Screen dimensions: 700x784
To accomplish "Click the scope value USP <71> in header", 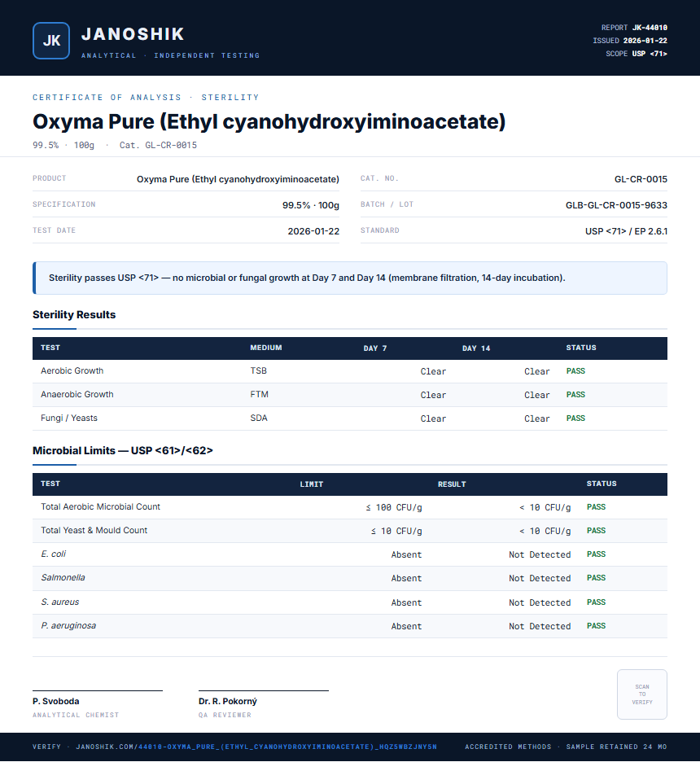I will [x=650, y=54].
